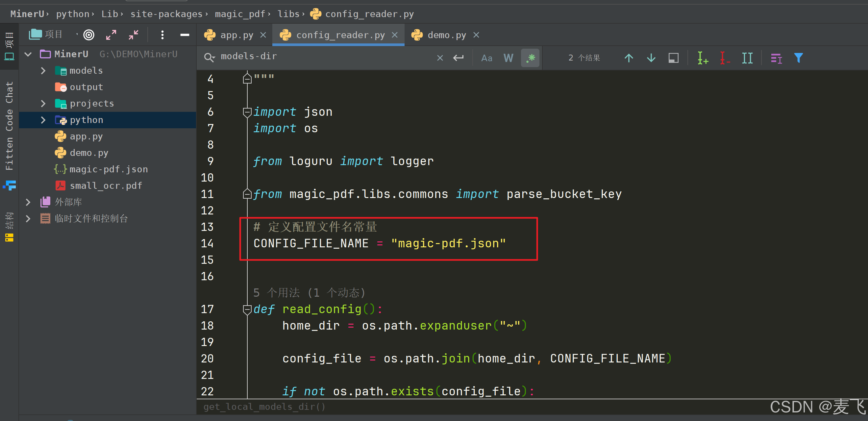Close the app.py tab

tap(263, 35)
